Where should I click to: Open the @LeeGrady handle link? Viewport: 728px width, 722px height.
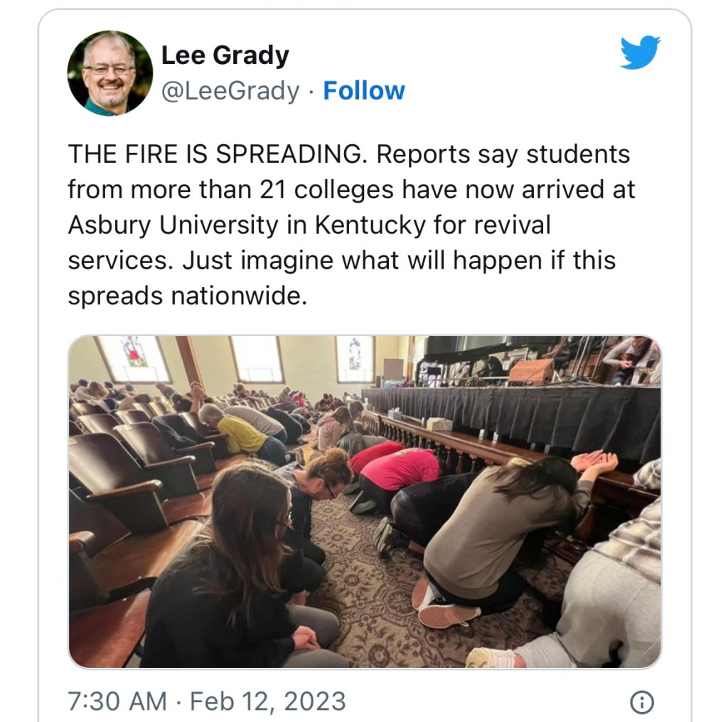(231, 91)
